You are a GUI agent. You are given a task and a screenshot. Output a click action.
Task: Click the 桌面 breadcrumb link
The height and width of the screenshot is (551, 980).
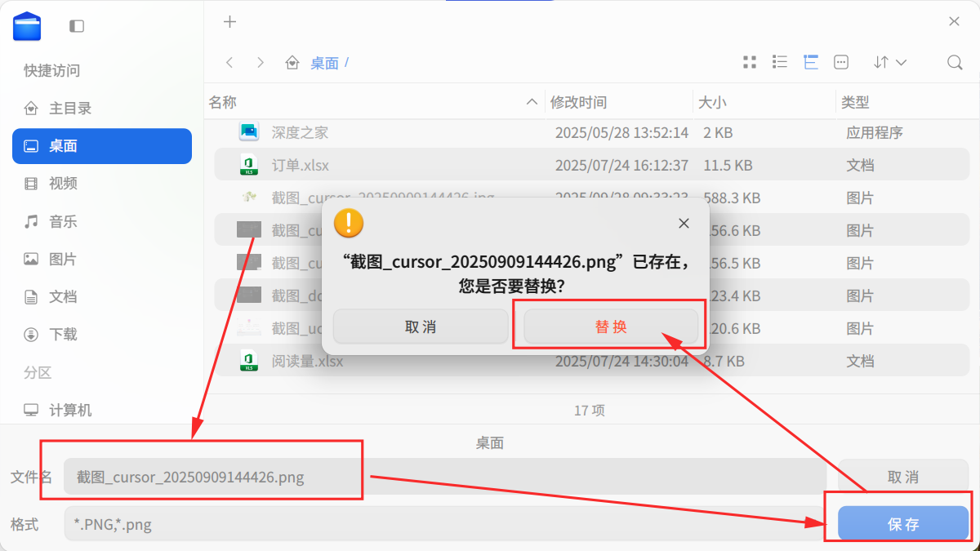pos(324,63)
